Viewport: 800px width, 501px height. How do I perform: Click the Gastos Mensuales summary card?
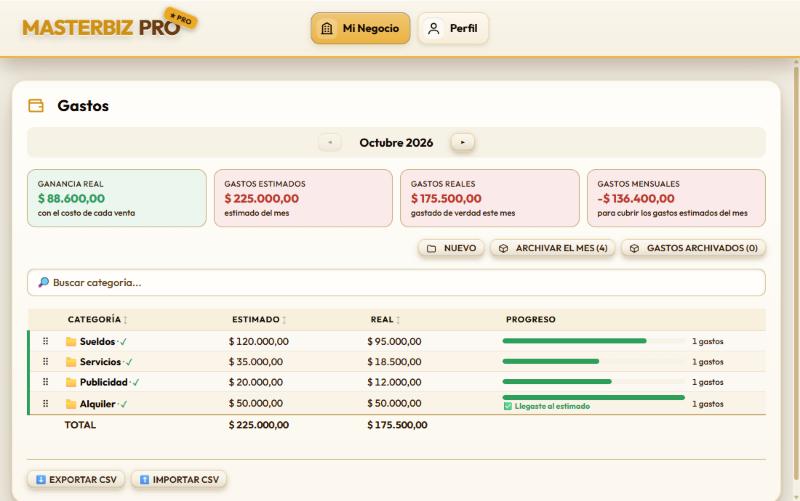coord(677,198)
